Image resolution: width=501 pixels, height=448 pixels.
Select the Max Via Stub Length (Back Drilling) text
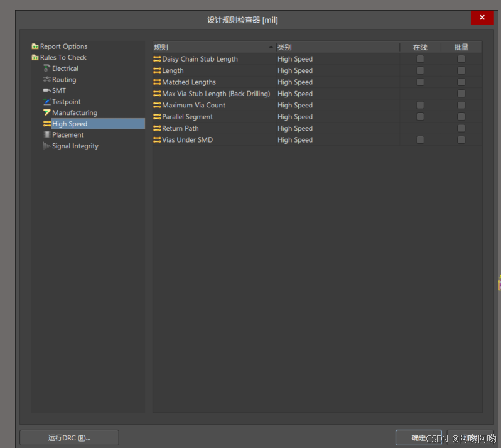(x=216, y=94)
